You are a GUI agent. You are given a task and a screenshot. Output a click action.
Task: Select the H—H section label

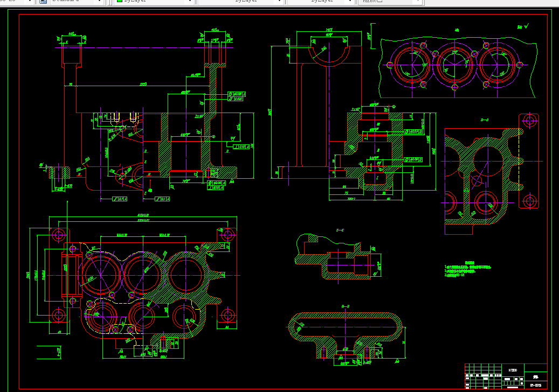point(346,306)
